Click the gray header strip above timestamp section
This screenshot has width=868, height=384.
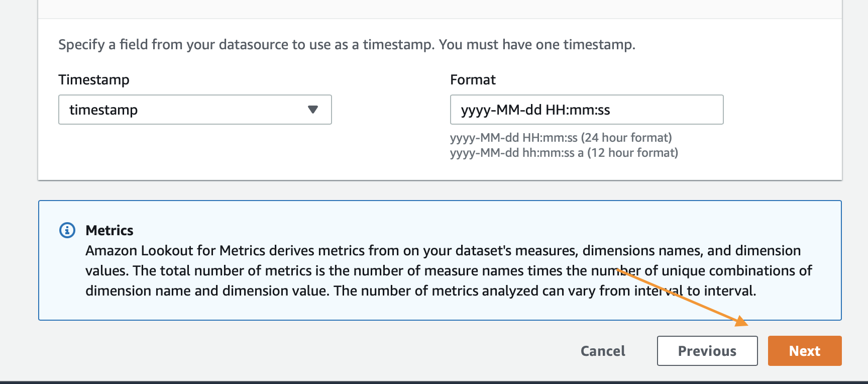tap(440, 9)
